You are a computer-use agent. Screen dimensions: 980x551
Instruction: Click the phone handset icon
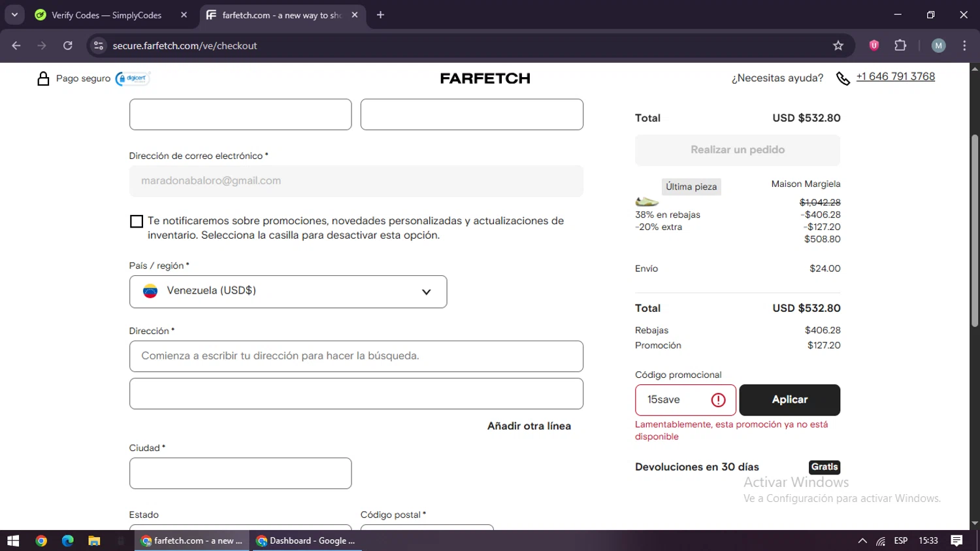[843, 79]
